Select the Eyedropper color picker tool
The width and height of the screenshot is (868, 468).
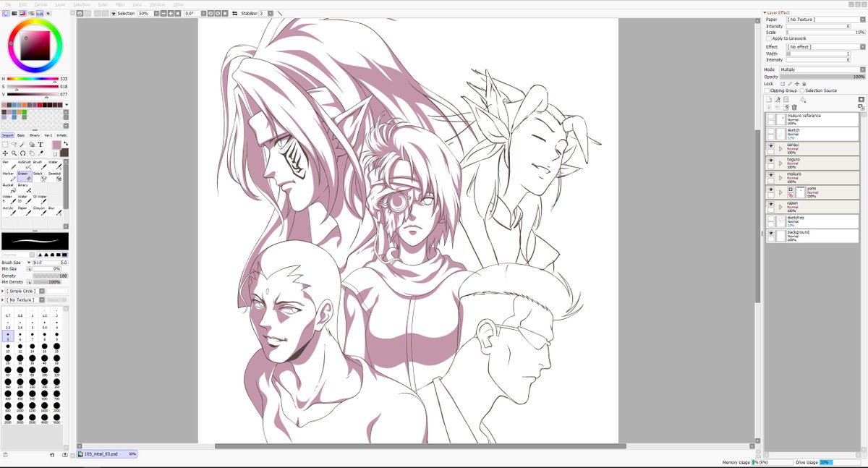coord(41,153)
